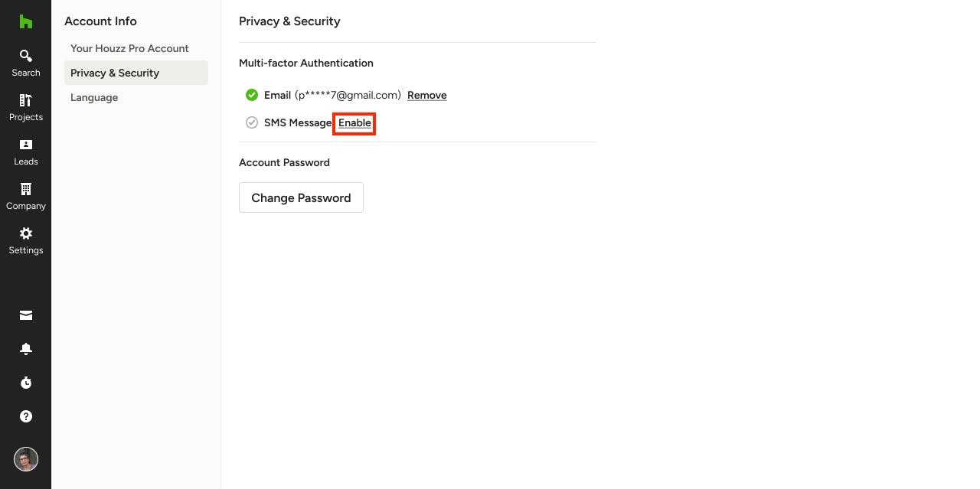Open the time tracker stopwatch icon
The height and width of the screenshot is (489, 980).
point(25,383)
